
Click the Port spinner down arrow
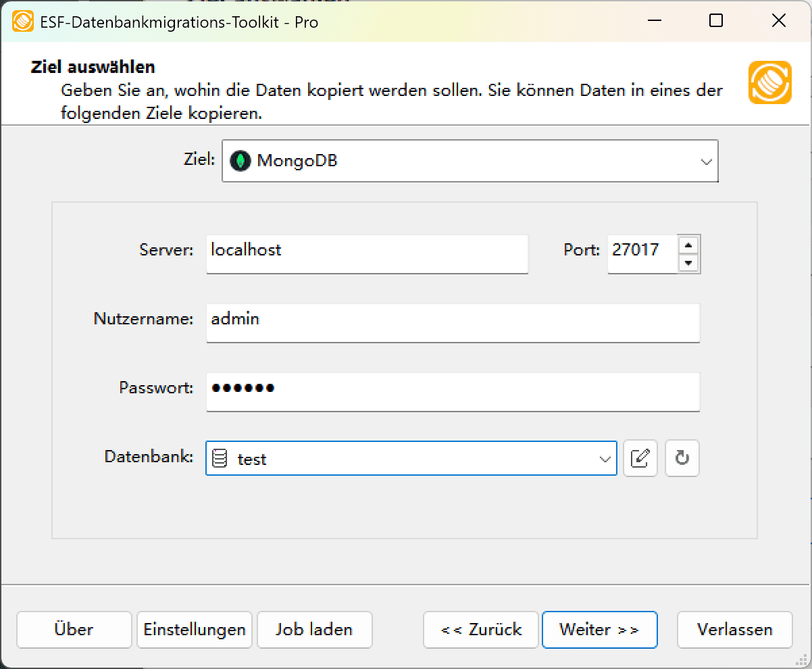coord(689,263)
